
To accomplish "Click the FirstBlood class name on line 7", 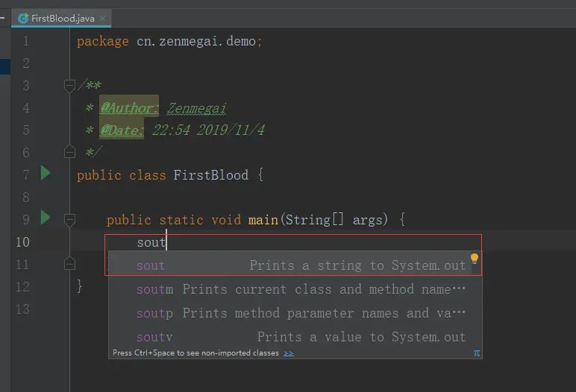I will (x=210, y=175).
